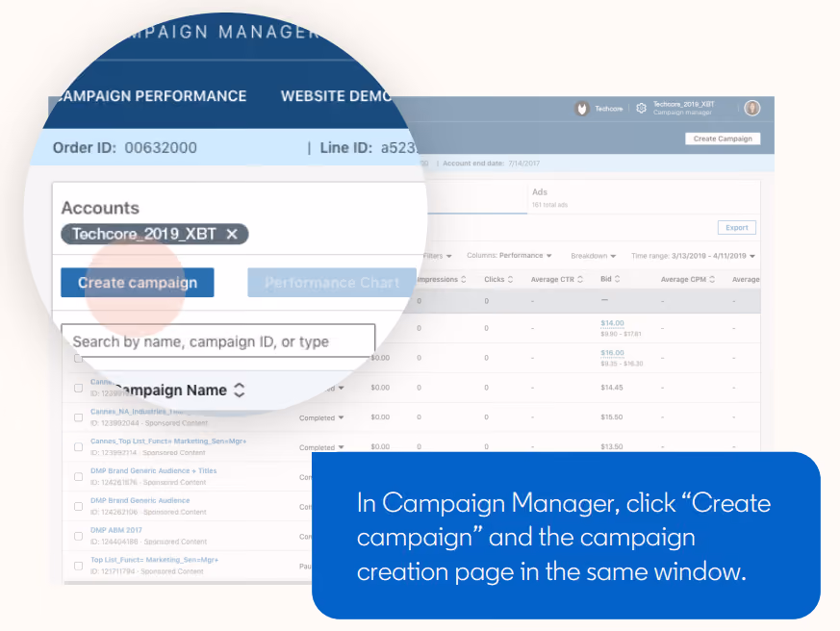Click the $14.00 bid value
This screenshot has height=631, width=840.
(x=612, y=323)
